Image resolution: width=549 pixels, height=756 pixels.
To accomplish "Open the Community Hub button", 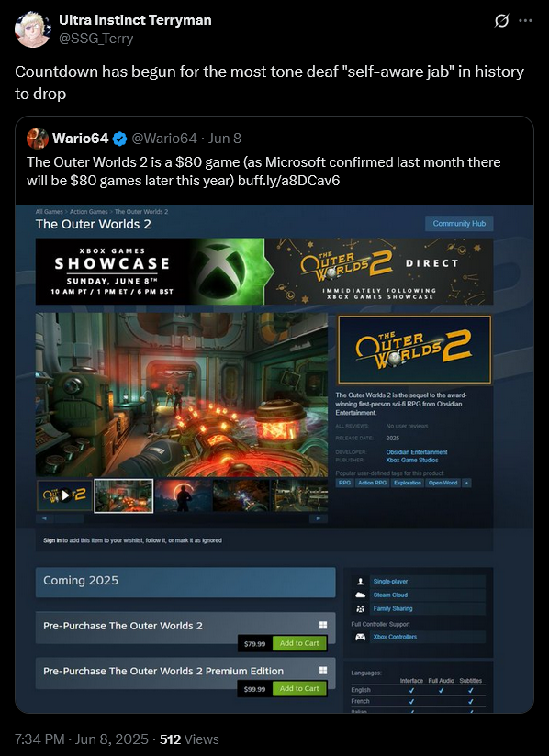I will [x=459, y=223].
